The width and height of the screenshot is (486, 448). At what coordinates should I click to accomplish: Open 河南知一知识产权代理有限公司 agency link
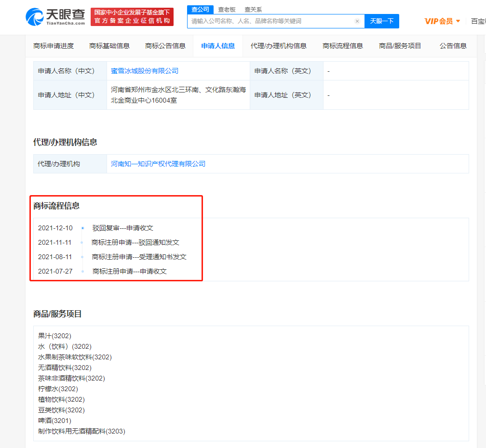tap(158, 164)
